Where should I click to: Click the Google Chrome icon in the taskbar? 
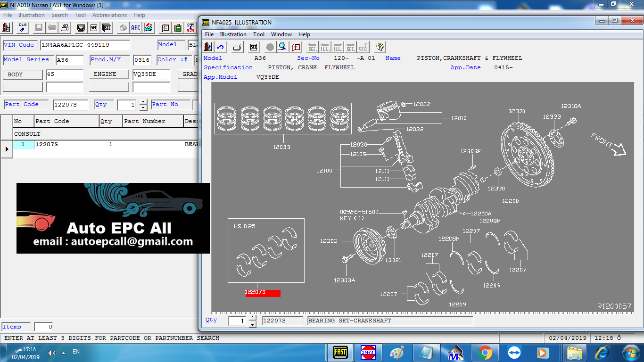click(x=485, y=352)
